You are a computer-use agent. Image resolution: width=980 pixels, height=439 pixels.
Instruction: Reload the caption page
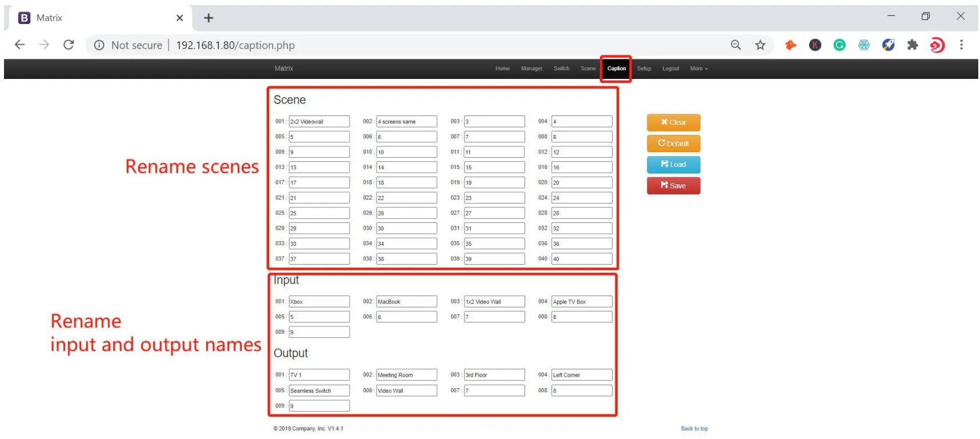pyautogui.click(x=69, y=45)
